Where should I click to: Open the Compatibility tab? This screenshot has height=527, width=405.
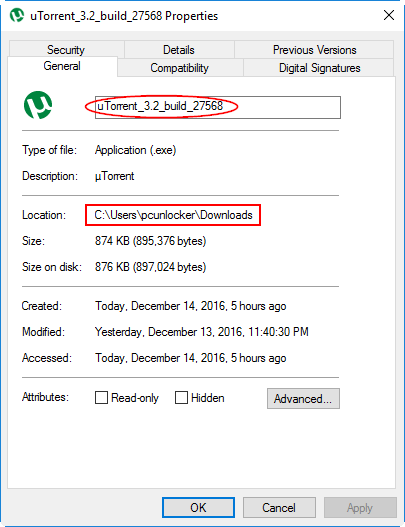(x=180, y=68)
